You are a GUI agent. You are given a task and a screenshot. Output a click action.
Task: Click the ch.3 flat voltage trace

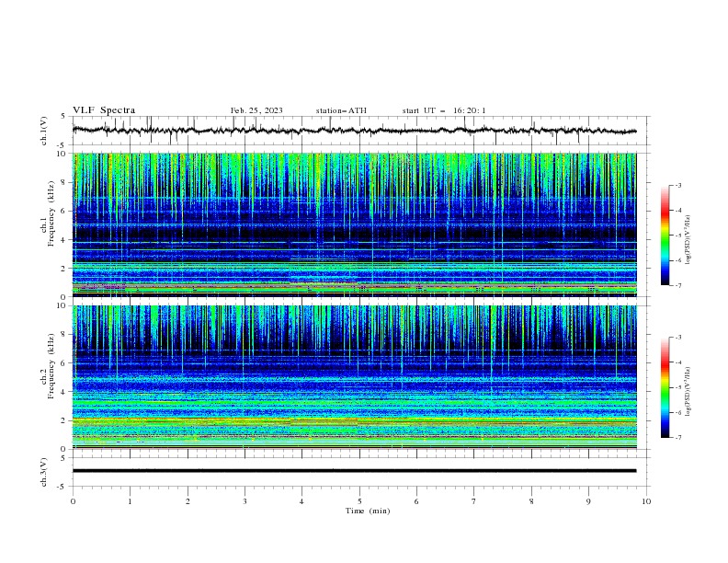[354, 471]
